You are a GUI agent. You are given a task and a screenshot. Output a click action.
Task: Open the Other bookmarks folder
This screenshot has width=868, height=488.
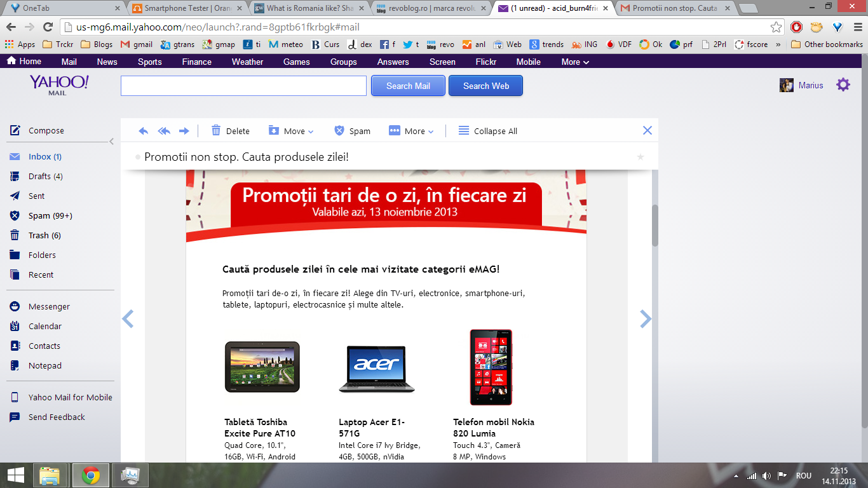pos(827,44)
